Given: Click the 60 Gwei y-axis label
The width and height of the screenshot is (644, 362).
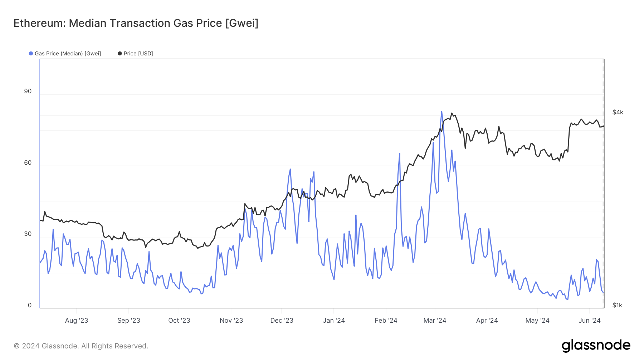Looking at the screenshot, I should (x=28, y=163).
